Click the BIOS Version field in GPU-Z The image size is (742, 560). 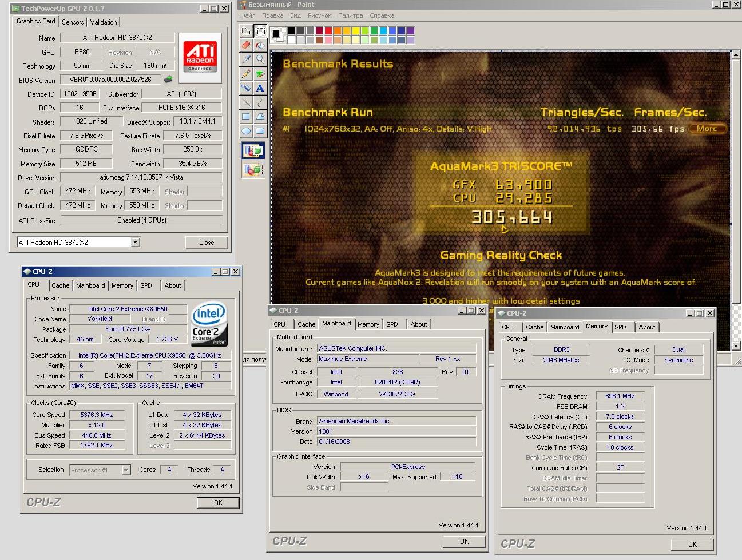[110, 80]
